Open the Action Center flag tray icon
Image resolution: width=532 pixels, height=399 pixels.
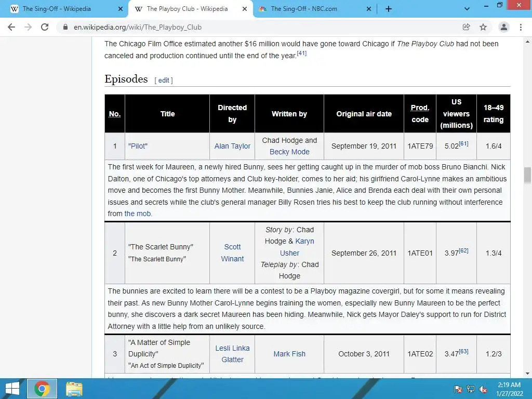coord(458,389)
